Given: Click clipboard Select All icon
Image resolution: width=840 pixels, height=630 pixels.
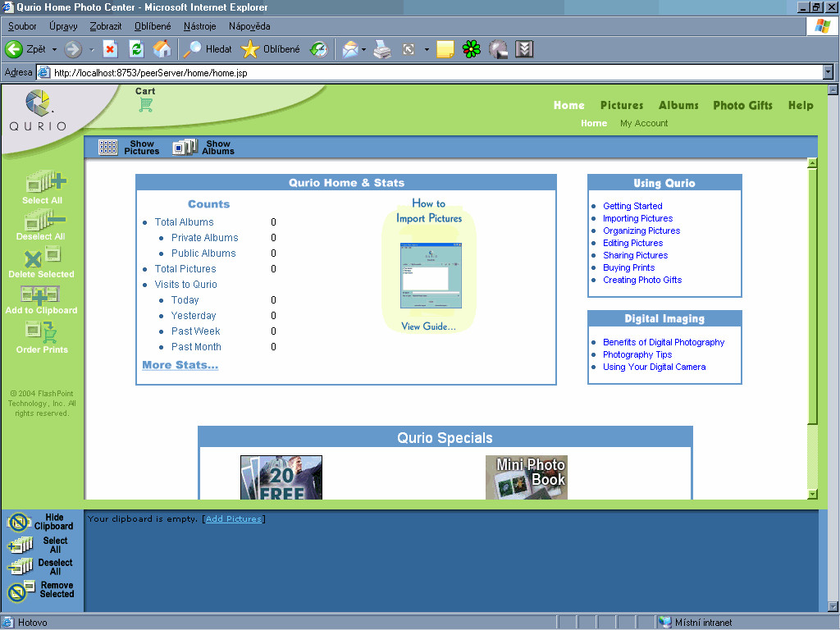Looking at the screenshot, I should click(x=21, y=545).
